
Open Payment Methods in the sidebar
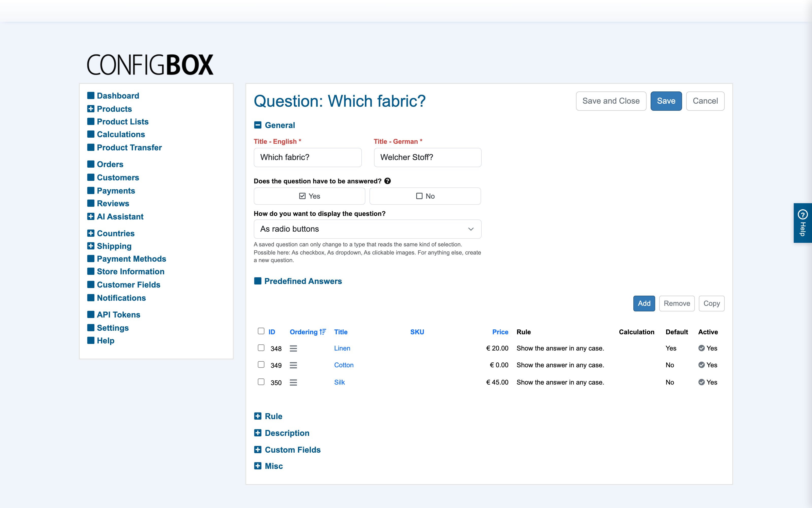[x=131, y=259]
